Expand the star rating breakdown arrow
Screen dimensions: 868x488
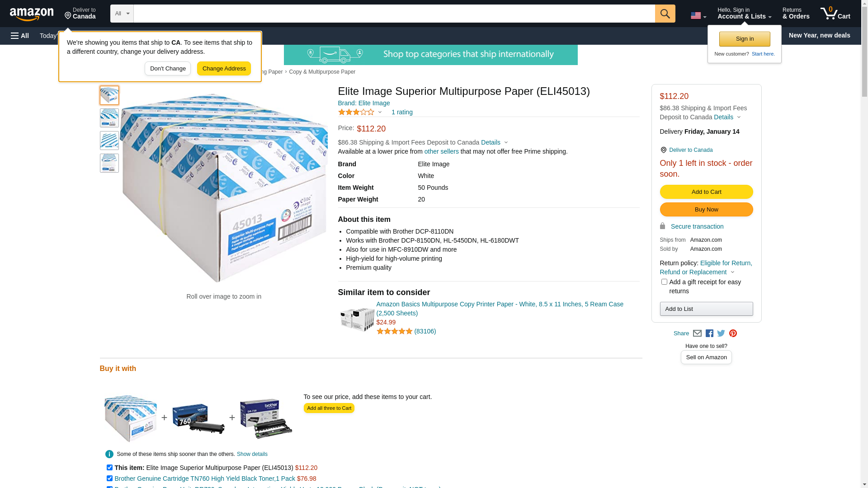pyautogui.click(x=380, y=112)
